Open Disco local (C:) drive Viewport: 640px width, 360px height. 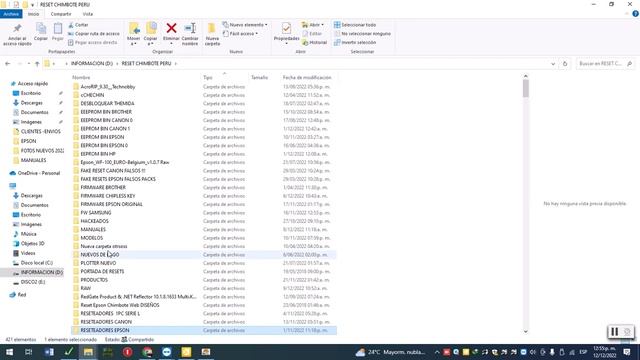point(37,263)
